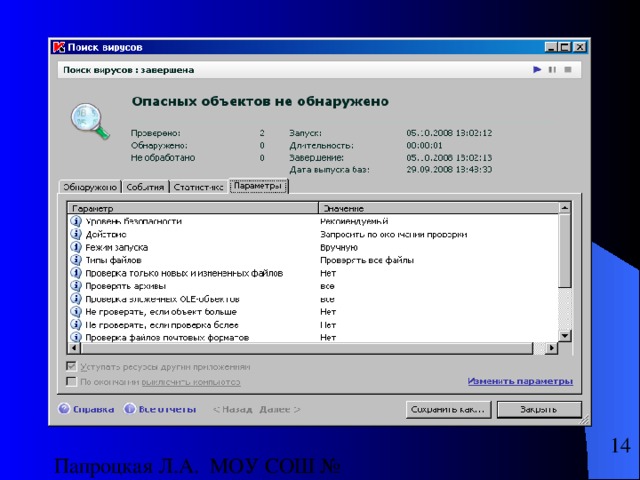Click the play scan control icon
Viewport: 640px width, 480px height.
click(537, 70)
